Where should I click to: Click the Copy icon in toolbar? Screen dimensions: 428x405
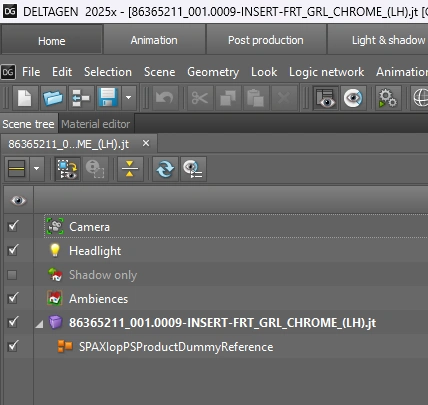click(x=228, y=98)
